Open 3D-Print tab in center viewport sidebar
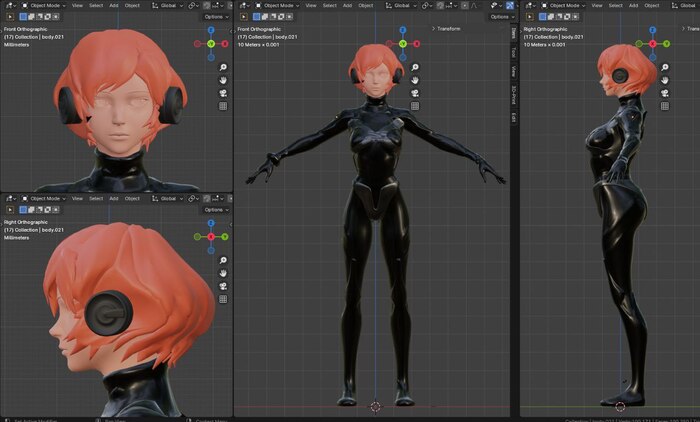700x422 pixels. click(514, 95)
